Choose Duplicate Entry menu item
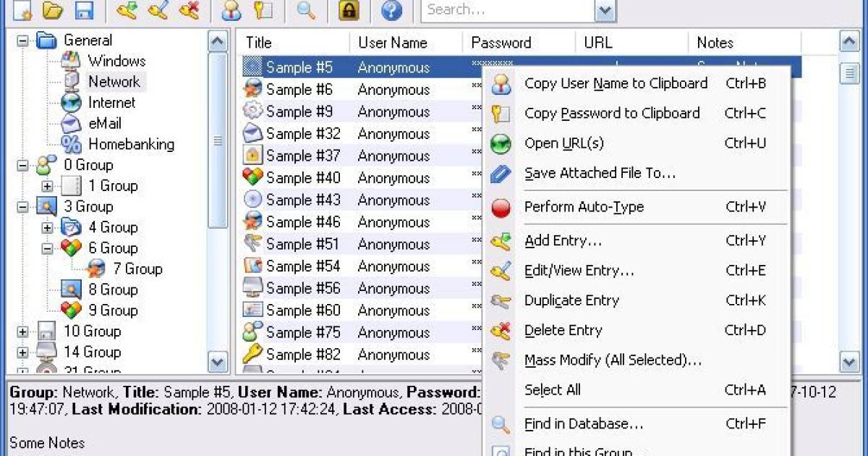 637,300
